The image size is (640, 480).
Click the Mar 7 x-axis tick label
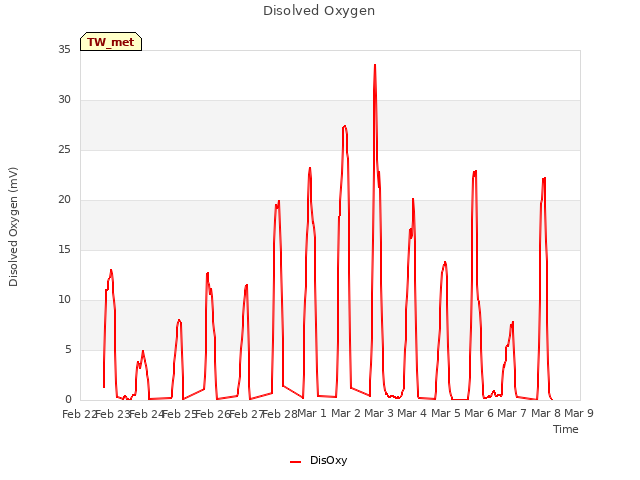pyautogui.click(x=512, y=413)
